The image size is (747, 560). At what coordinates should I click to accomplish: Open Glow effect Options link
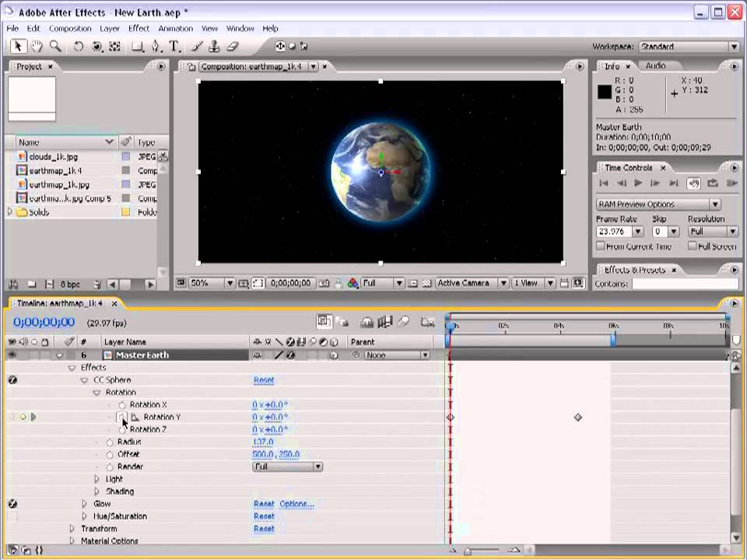point(296,504)
